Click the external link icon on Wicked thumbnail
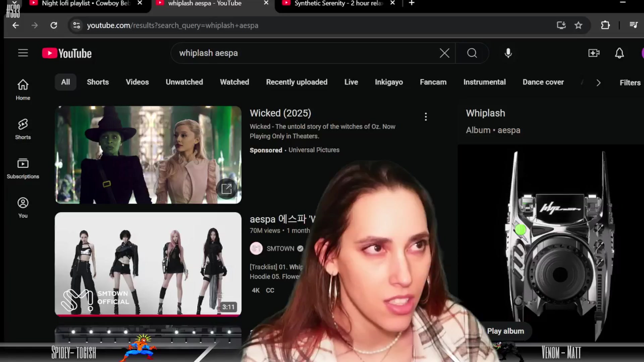The width and height of the screenshot is (644, 362). coord(227,189)
